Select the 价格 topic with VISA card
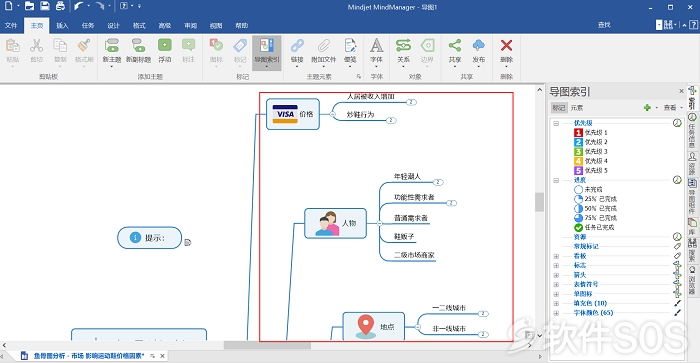Viewport: 700px width, 363px height. (293, 114)
